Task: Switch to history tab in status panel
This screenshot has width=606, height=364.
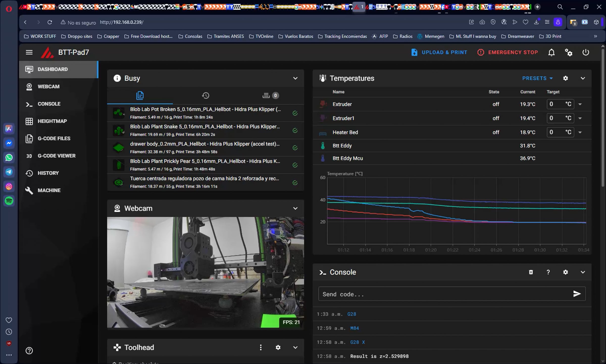Action: tap(206, 95)
